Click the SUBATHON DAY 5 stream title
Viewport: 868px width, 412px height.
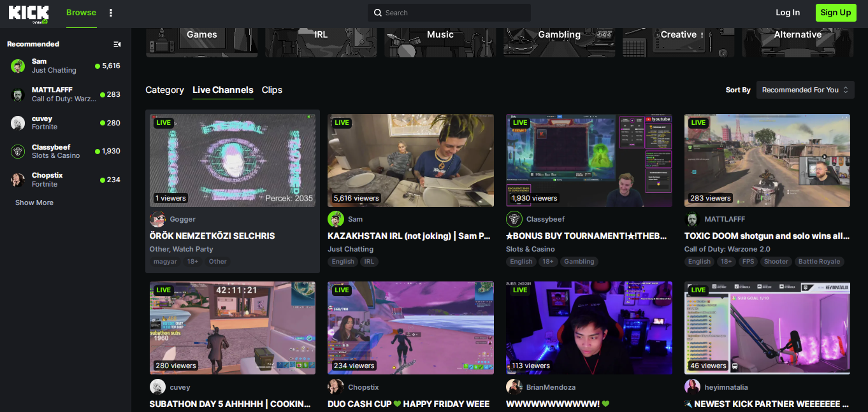coord(230,404)
